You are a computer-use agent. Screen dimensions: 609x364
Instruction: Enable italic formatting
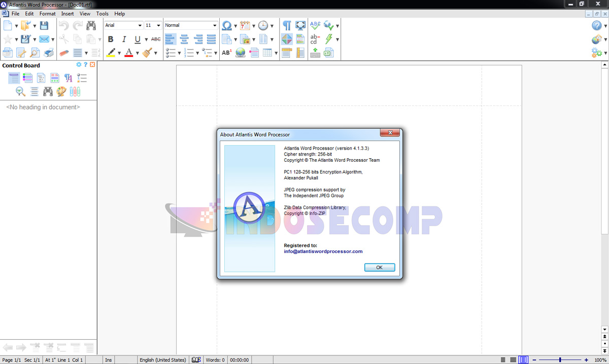pyautogui.click(x=124, y=39)
